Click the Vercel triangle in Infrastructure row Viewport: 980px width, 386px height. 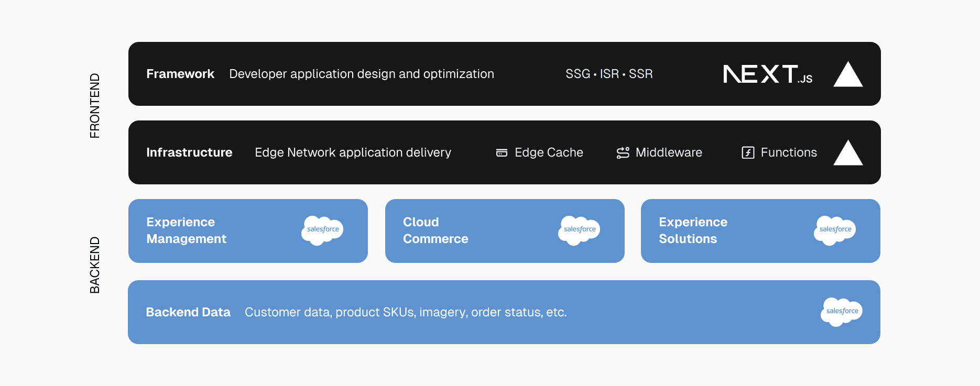click(x=848, y=153)
